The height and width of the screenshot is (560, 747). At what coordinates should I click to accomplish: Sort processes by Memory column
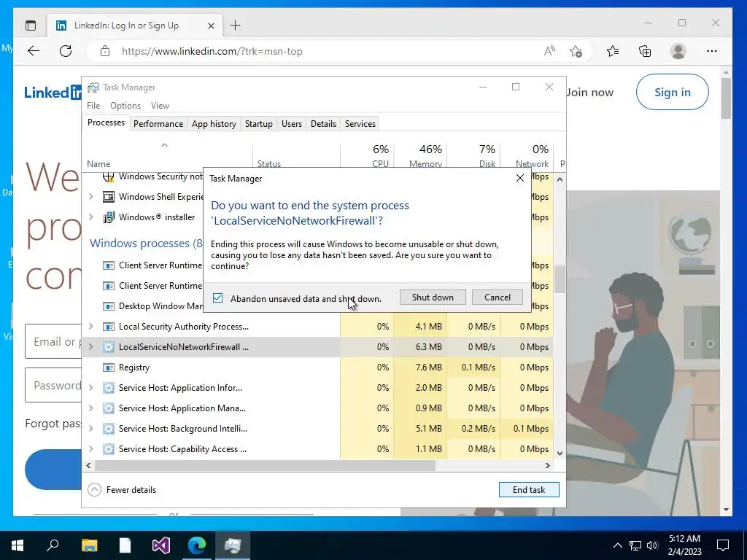(x=421, y=155)
